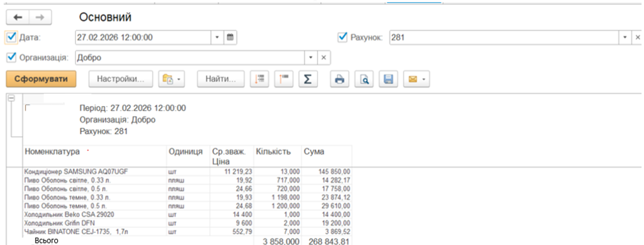The width and height of the screenshot is (644, 245).
Task: Toggle the Рахунок checkbox
Action: [x=342, y=37]
